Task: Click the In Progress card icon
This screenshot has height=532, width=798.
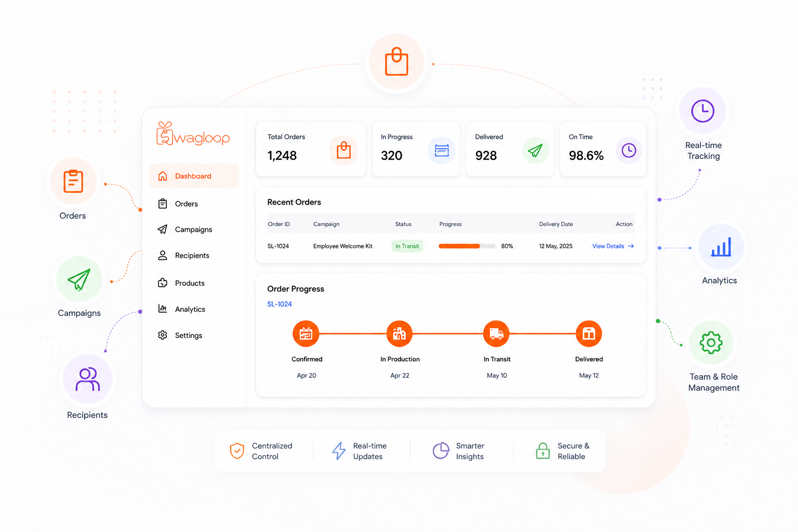Action: [442, 150]
